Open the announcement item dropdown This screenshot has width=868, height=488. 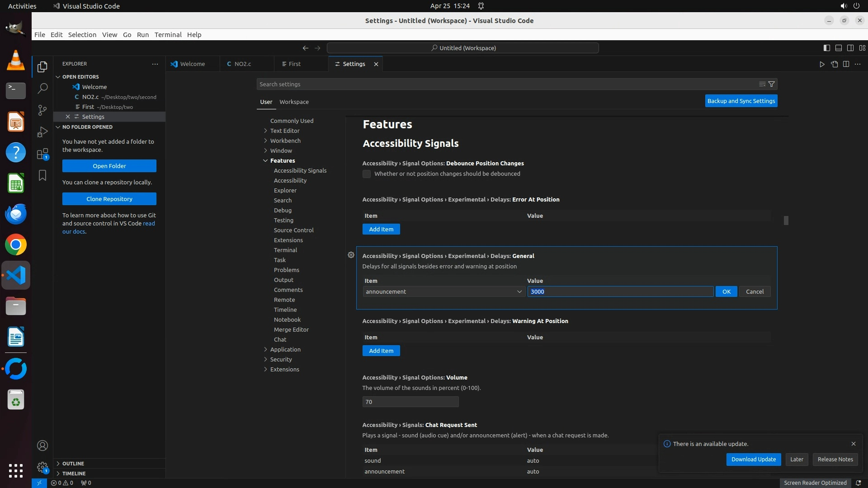(x=443, y=291)
